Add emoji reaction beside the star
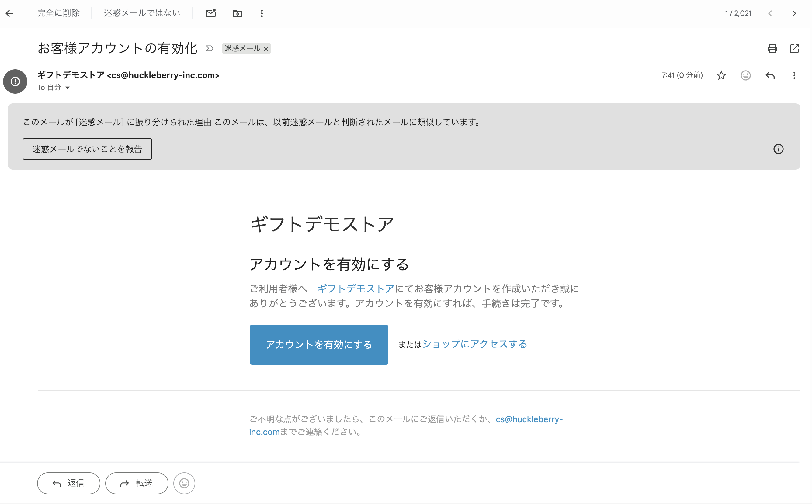This screenshot has width=812, height=504. [x=746, y=76]
